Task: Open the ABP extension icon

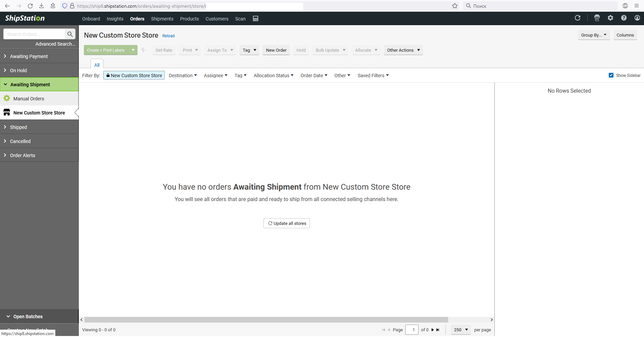Action: point(625,6)
